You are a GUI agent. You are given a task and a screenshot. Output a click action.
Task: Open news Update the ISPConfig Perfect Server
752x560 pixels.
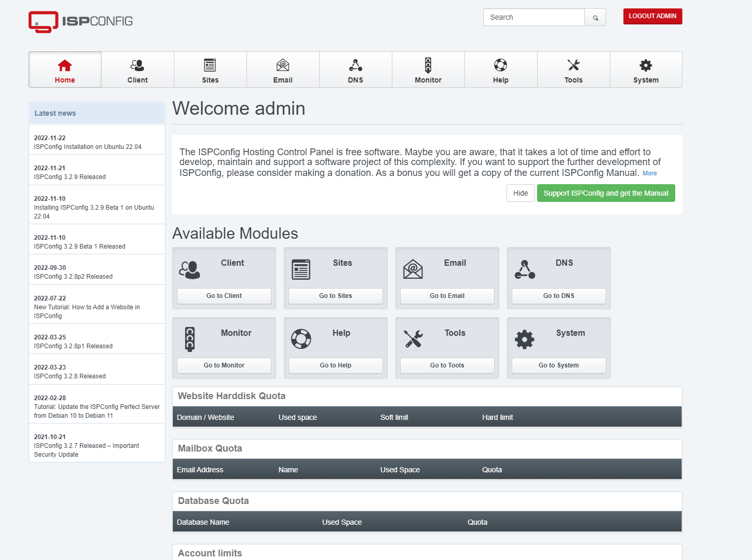[97, 411]
